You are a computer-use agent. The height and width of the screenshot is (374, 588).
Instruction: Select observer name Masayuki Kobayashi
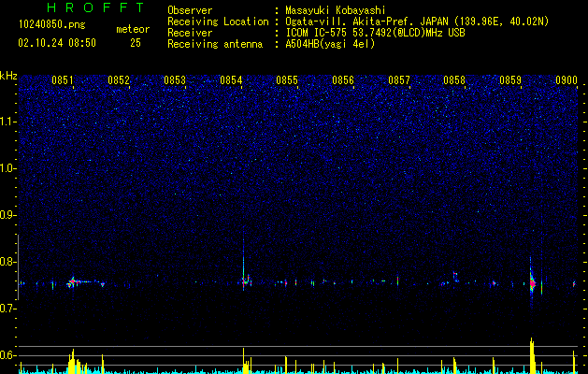[336, 10]
